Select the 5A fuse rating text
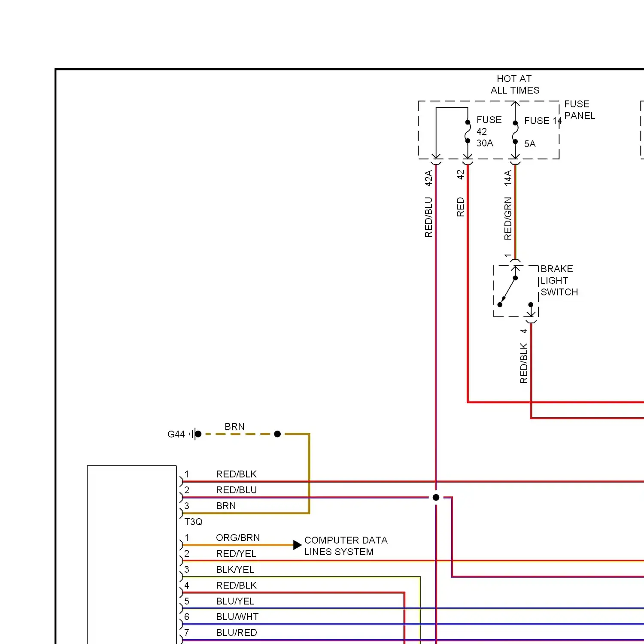644x644 pixels. click(x=530, y=144)
